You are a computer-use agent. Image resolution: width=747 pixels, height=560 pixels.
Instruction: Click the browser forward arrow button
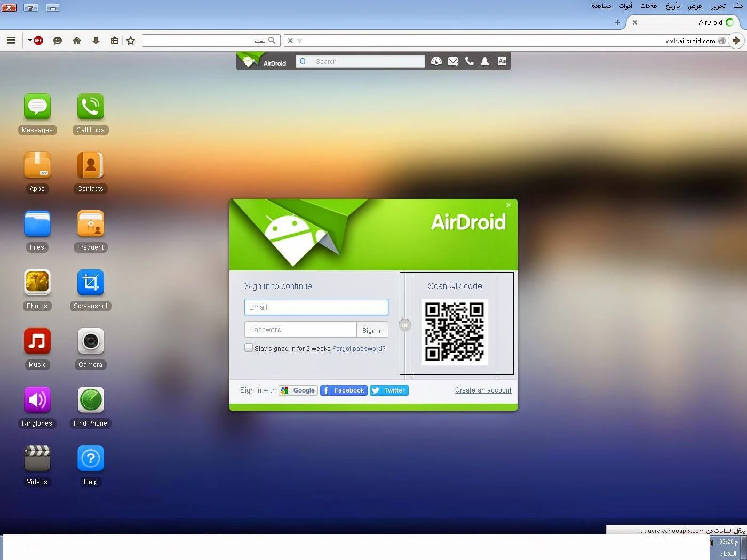[736, 41]
